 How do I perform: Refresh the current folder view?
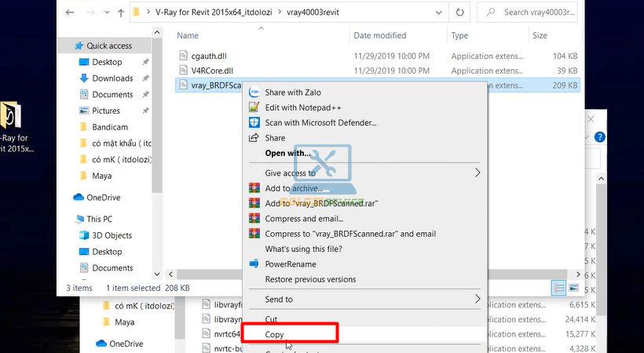coord(459,13)
